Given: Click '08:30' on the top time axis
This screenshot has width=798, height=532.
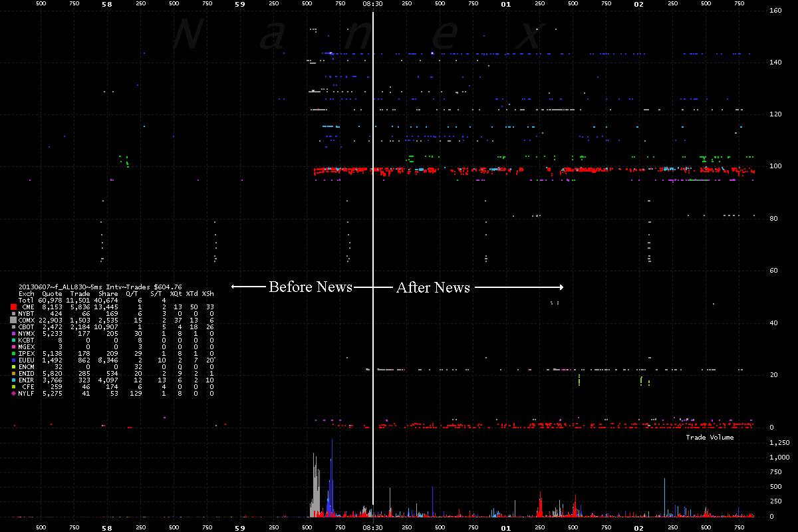Looking at the screenshot, I should (x=373, y=3).
